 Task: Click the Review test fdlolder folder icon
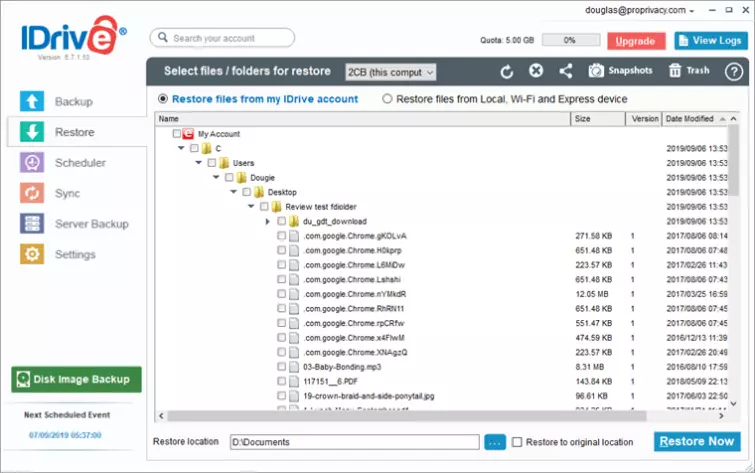pos(276,207)
